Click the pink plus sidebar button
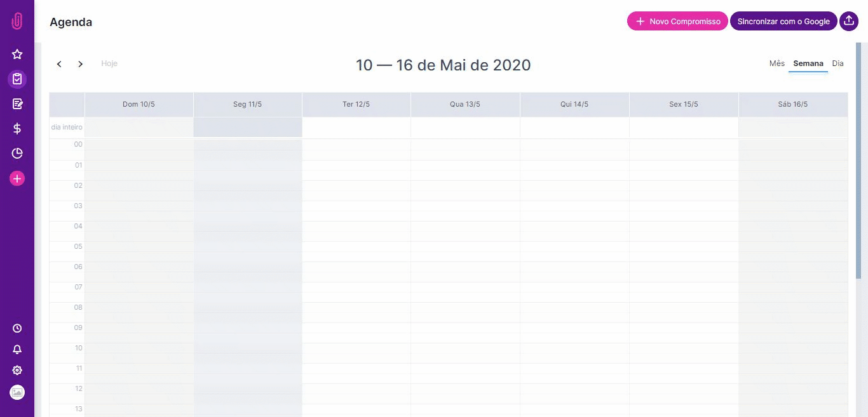 [x=17, y=178]
